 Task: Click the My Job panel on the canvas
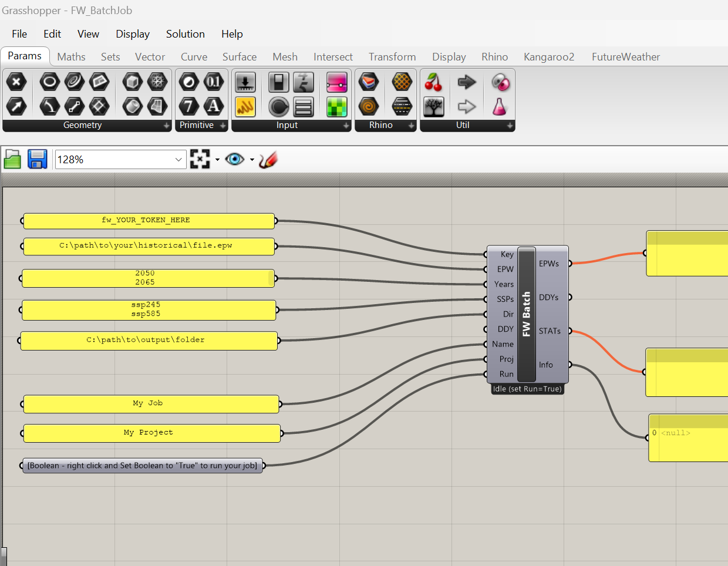click(150, 404)
